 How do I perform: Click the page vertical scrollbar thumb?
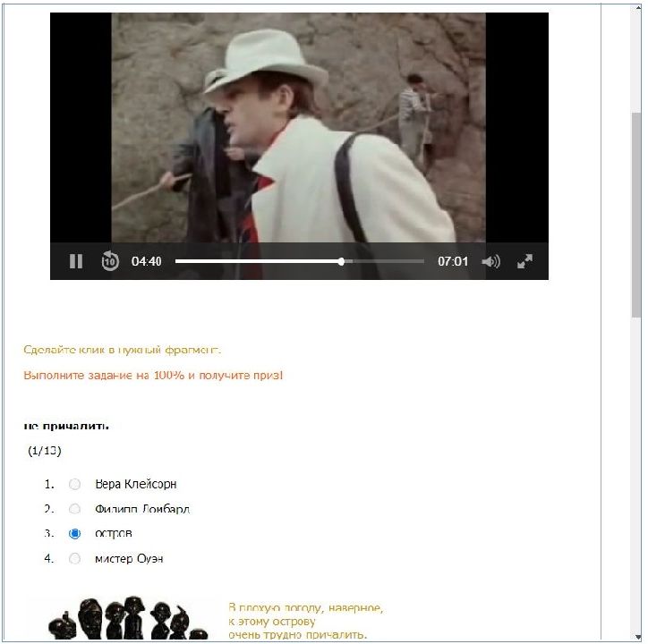(636, 215)
